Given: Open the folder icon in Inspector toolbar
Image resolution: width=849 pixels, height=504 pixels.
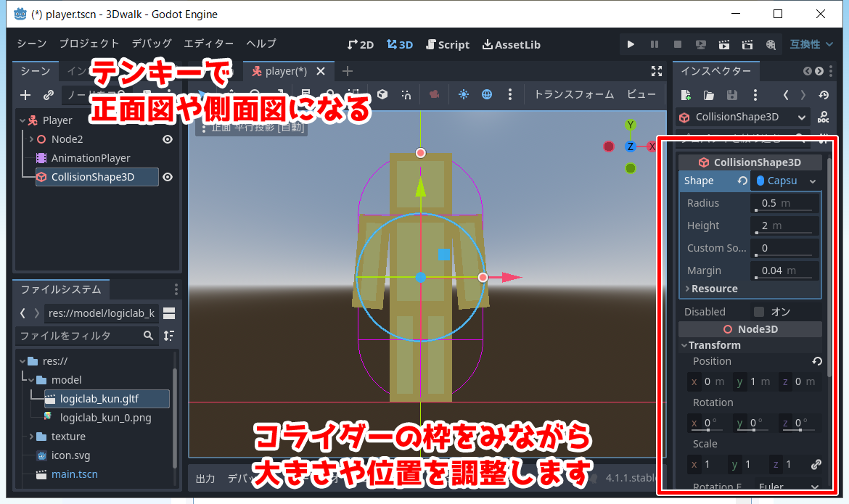Looking at the screenshot, I should pyautogui.click(x=708, y=95).
